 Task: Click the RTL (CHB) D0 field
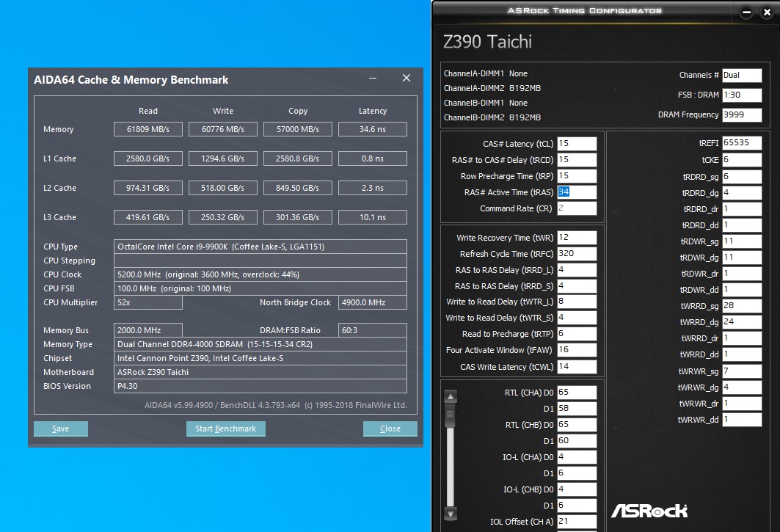(577, 425)
